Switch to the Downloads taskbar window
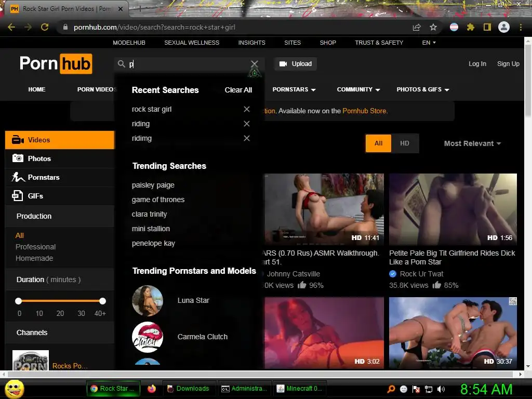 point(189,389)
